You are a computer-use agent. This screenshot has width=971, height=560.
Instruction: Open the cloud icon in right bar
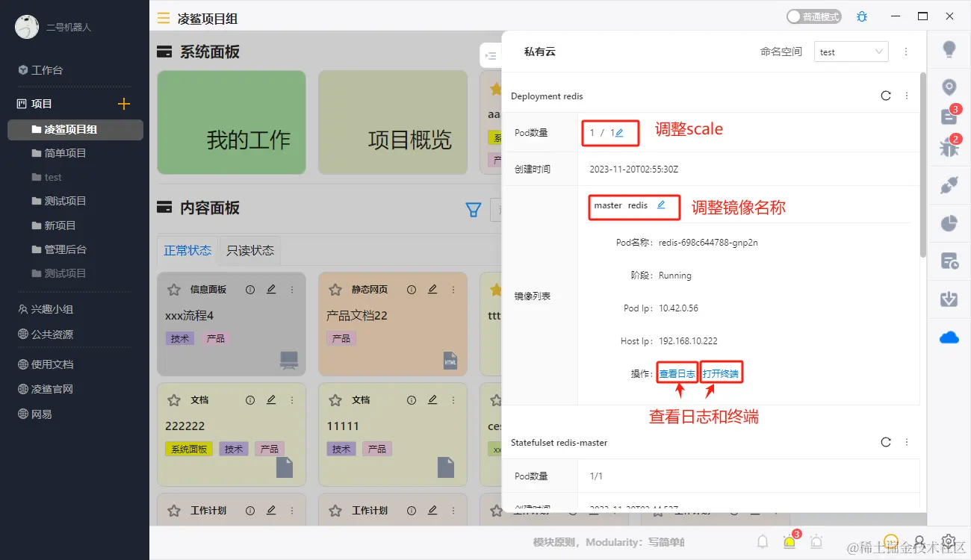(949, 338)
